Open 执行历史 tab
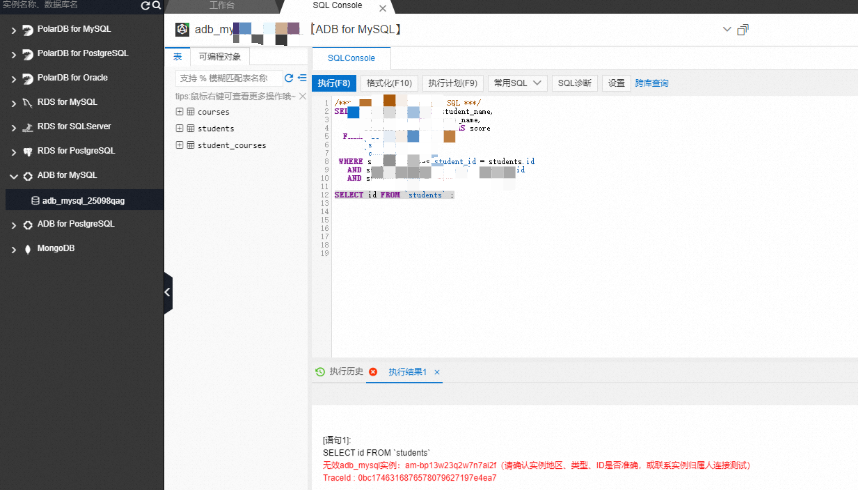 pyautogui.click(x=346, y=372)
